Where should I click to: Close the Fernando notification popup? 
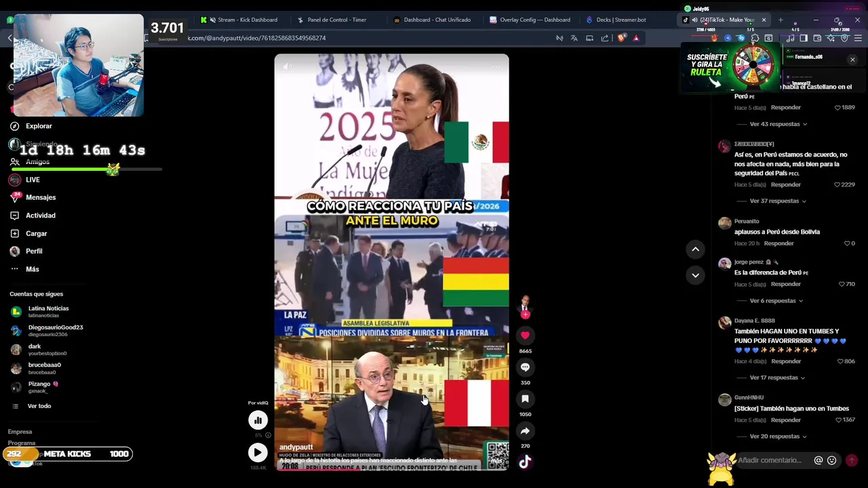[x=852, y=60]
